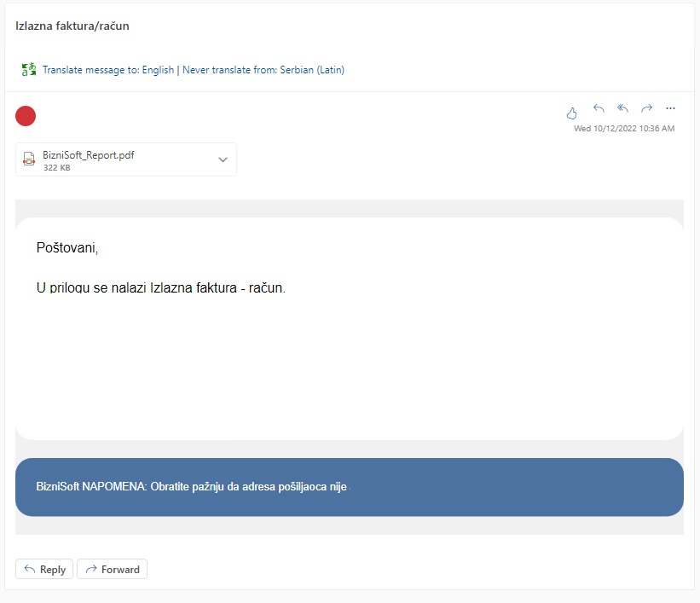Expand the attachment options dropdown chevron
This screenshot has height=603, width=700.
223,159
